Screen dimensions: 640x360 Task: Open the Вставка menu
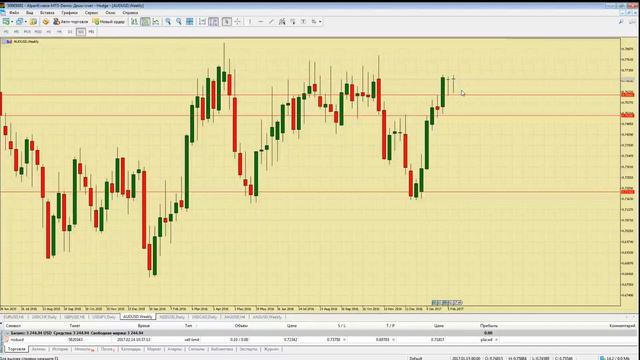tap(47, 13)
